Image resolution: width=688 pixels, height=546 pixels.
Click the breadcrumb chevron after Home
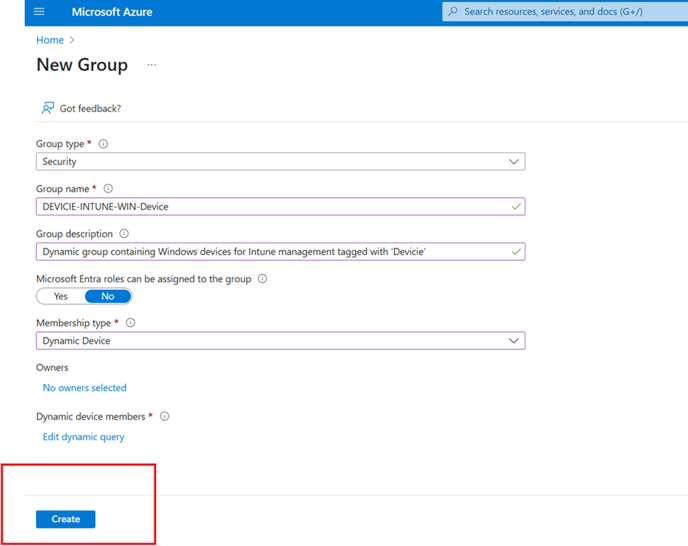72,40
